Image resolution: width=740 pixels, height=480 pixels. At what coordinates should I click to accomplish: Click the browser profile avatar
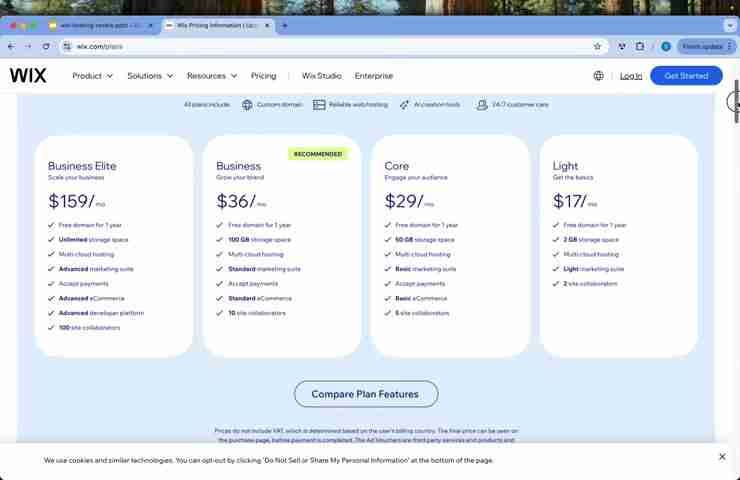665,46
